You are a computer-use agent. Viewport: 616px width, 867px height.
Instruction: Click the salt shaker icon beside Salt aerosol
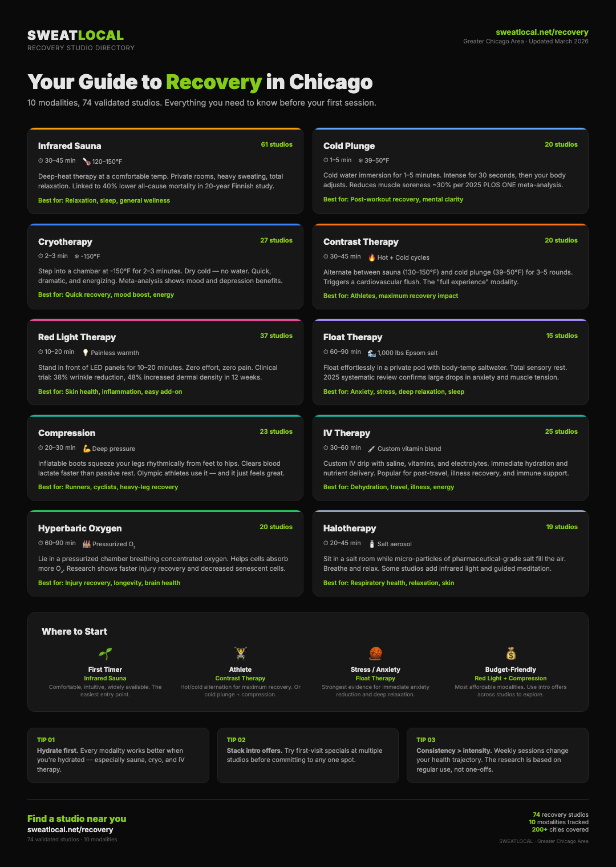pyautogui.click(x=372, y=544)
